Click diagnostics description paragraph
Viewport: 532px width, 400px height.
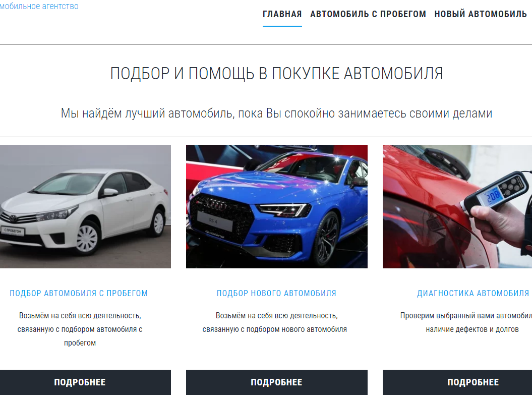coord(466,322)
